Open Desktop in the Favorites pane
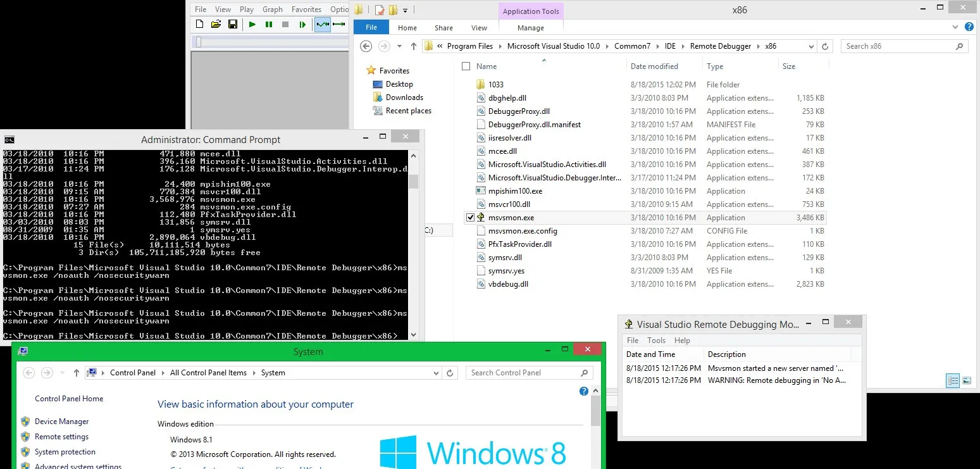 coord(399,84)
